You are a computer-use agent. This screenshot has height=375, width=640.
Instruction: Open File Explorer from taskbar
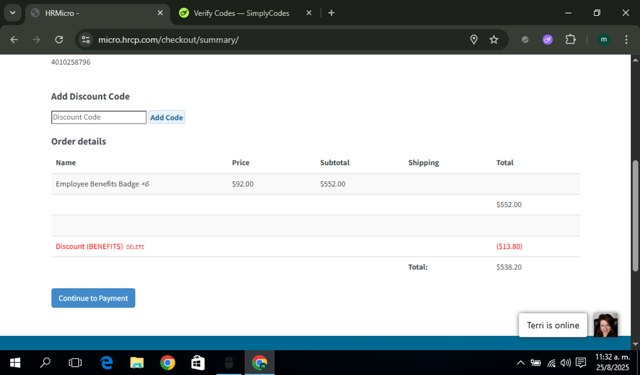point(137,363)
